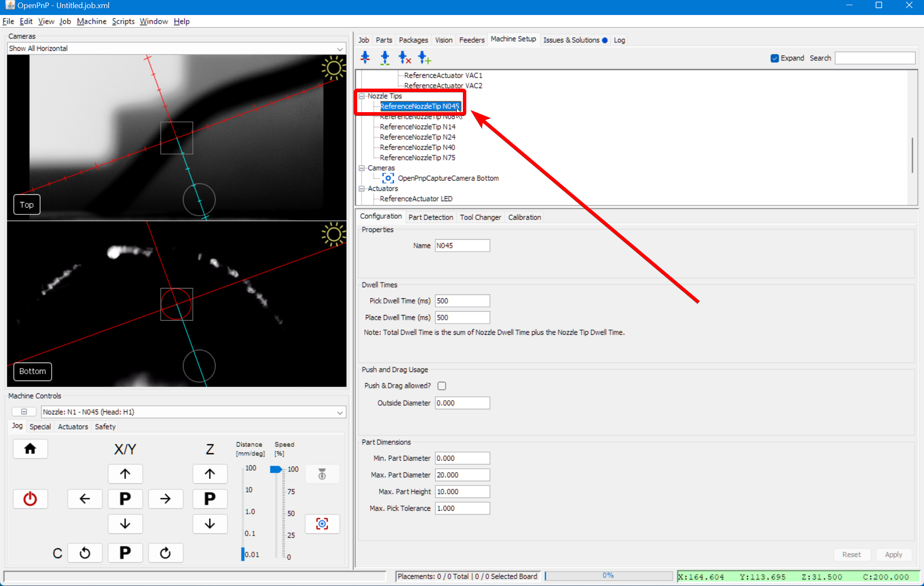Screen dimensions: 924x586
Task: Collapse the Cameras tree node
Action: 361,168
